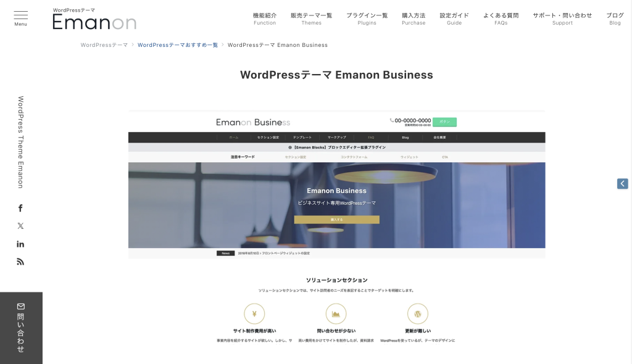
Task: Open 機能紹介 Function menu item
Action: click(x=265, y=19)
